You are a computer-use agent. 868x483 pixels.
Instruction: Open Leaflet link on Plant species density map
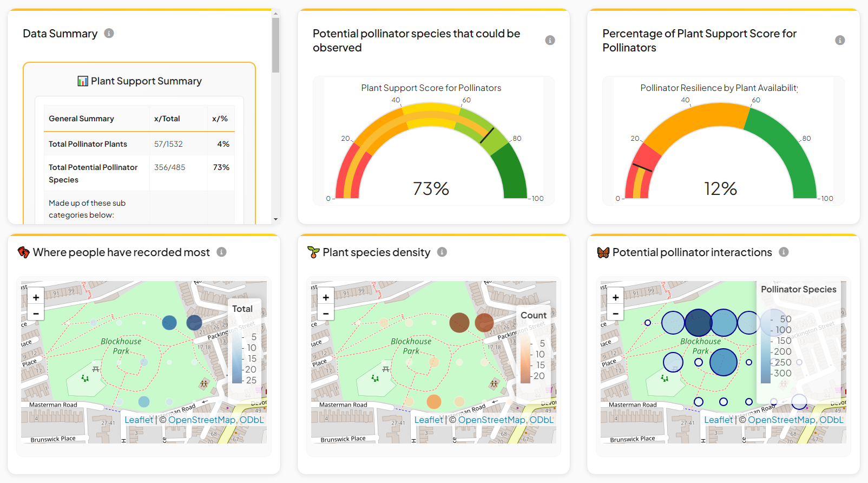pyautogui.click(x=428, y=420)
